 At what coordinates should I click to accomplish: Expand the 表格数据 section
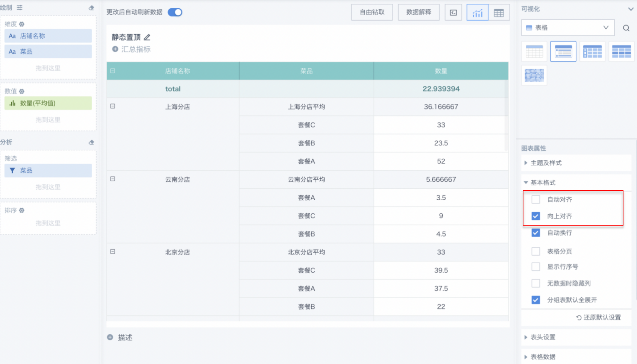click(576, 357)
